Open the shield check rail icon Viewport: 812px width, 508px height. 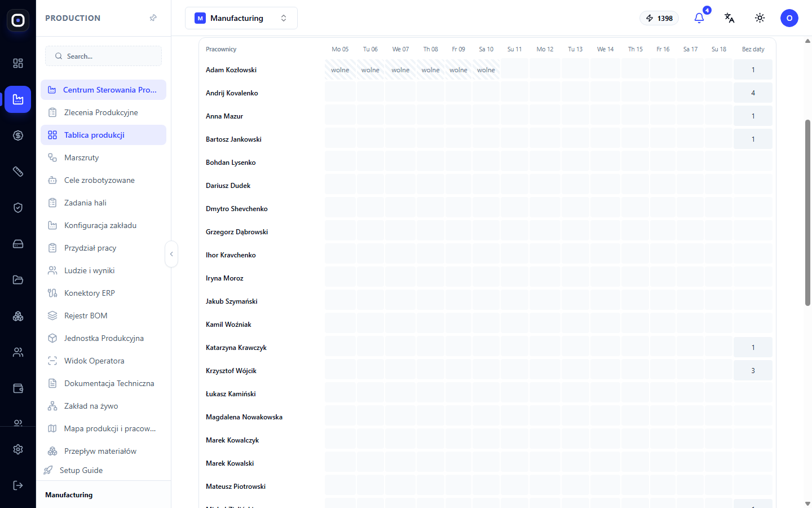point(18,208)
